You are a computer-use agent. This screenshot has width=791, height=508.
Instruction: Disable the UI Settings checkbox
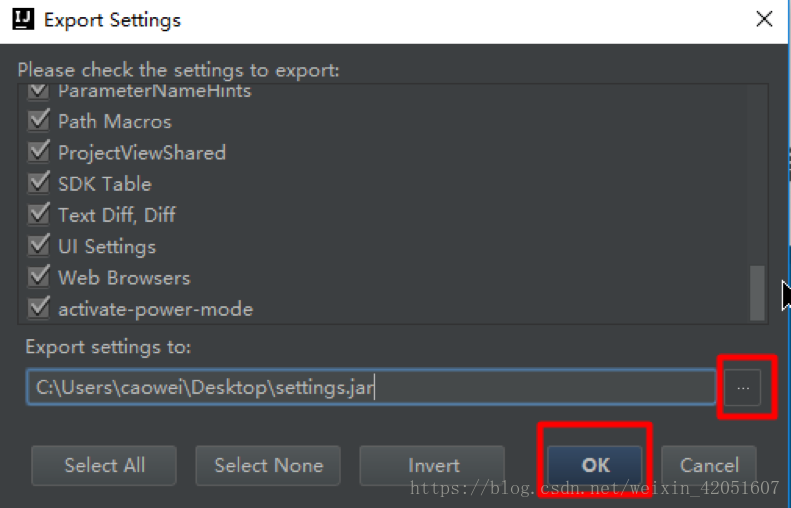(x=39, y=246)
